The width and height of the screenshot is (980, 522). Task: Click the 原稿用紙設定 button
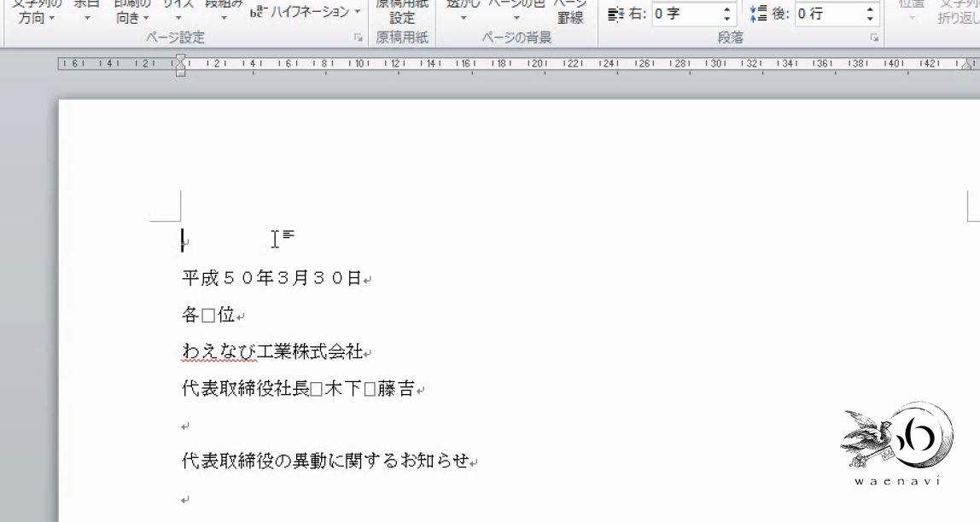(402, 12)
